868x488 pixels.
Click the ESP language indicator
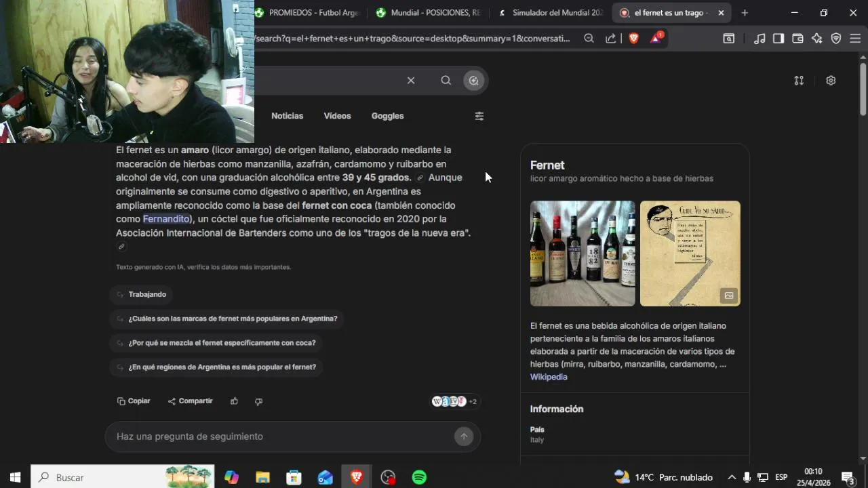point(781,477)
